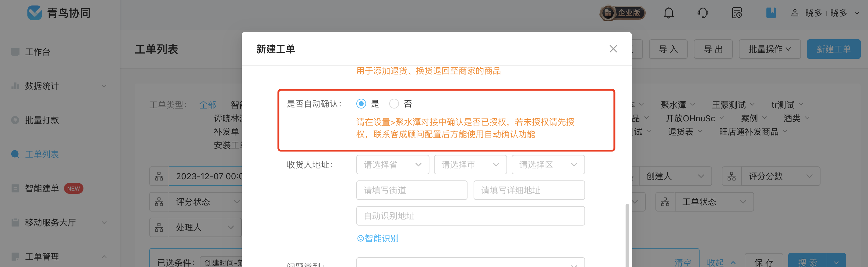Click the blue bookmark guide icon
Image resolution: width=868 pixels, height=267 pixels.
[771, 13]
